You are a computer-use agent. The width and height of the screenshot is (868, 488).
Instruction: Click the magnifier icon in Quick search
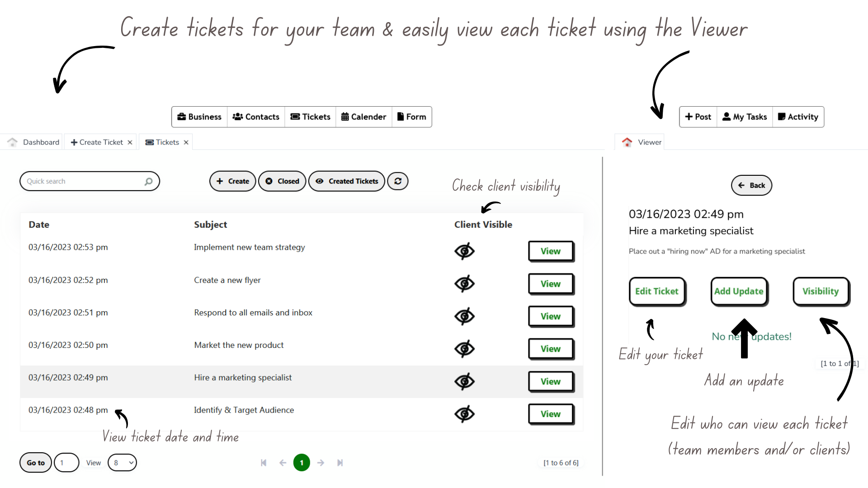click(148, 181)
